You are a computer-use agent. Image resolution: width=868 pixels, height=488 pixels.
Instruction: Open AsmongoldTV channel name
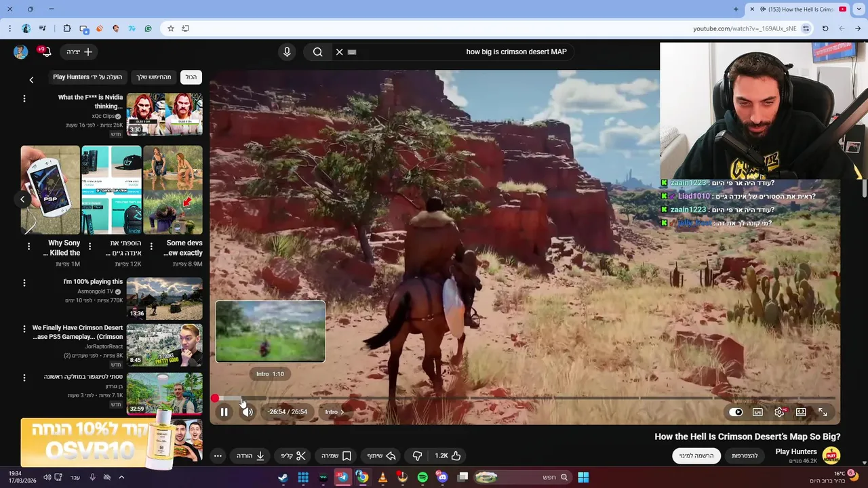click(x=95, y=291)
